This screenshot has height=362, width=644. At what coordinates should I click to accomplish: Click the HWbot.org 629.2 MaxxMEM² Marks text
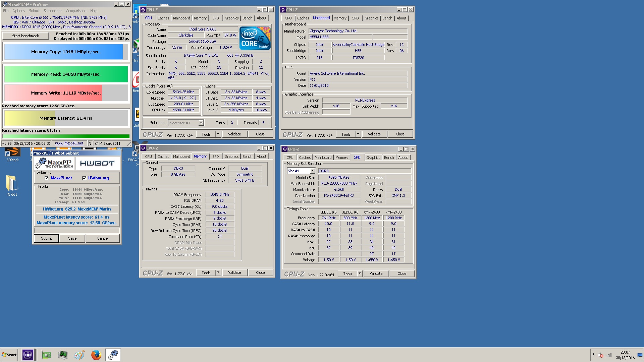point(77,209)
